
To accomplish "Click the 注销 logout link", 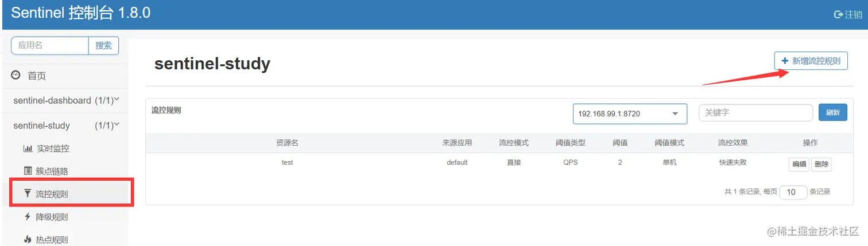I will point(847,14).
